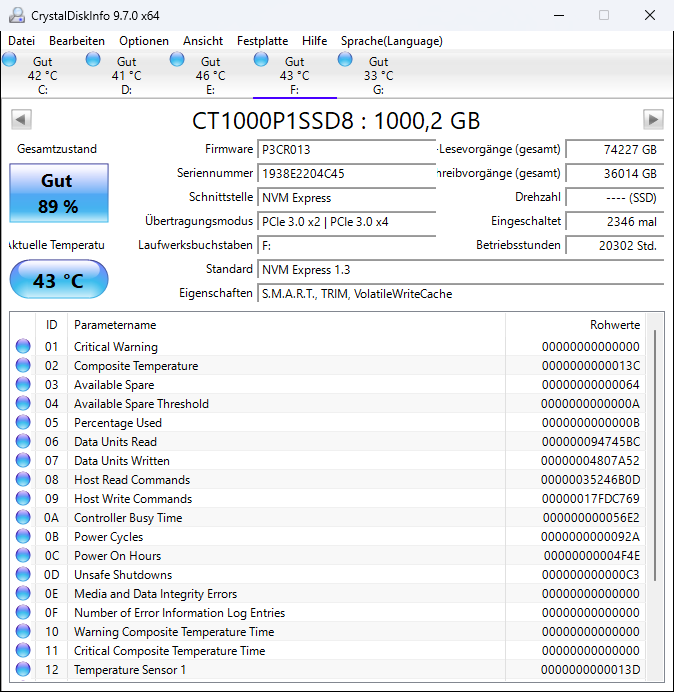Open the Hilfe menu

[314, 41]
